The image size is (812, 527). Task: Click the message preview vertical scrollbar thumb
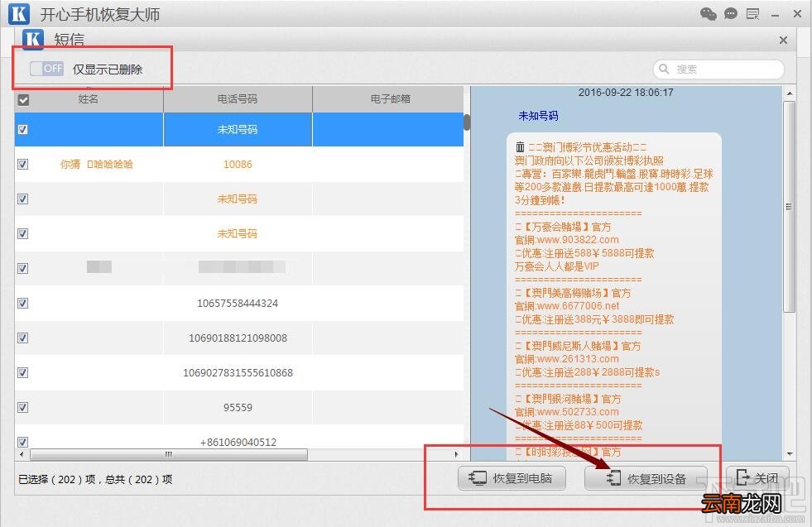tap(789, 207)
